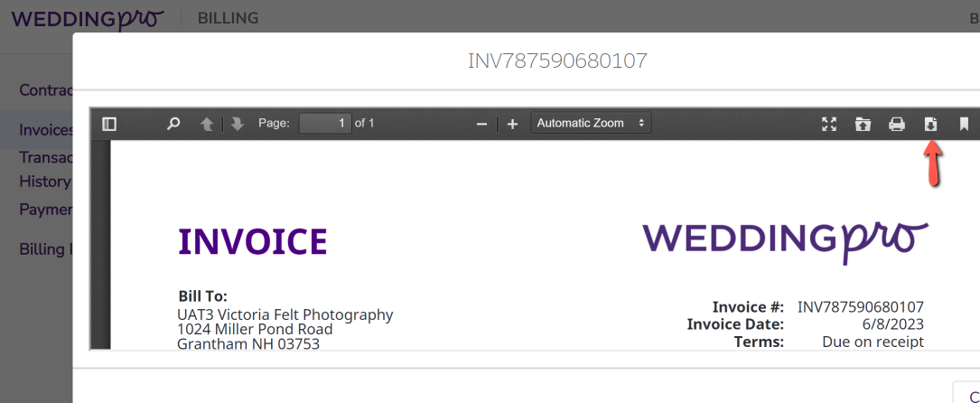Image resolution: width=980 pixels, height=403 pixels.
Task: Select Invoices in the billing sidebar
Action: click(x=46, y=130)
